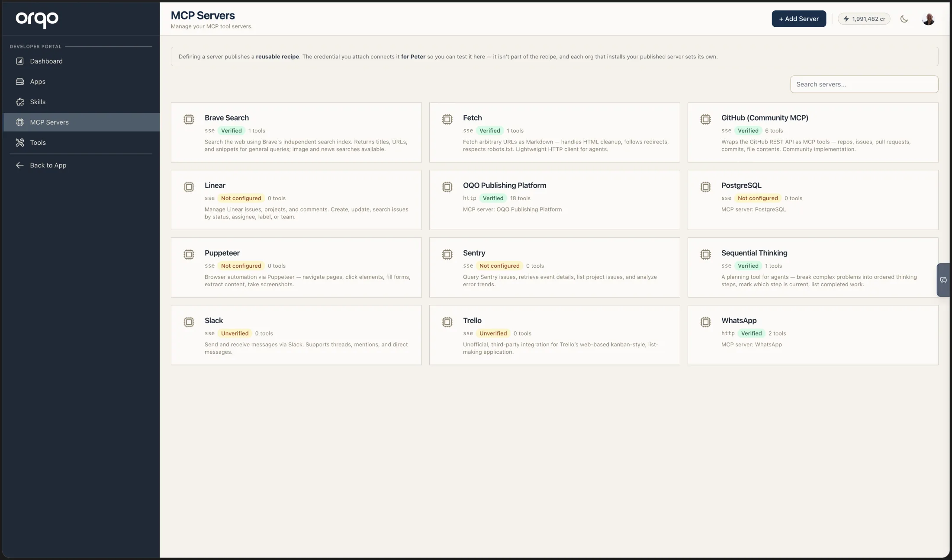The height and width of the screenshot is (560, 952).
Task: Open the Linear server title
Action: [215, 185]
